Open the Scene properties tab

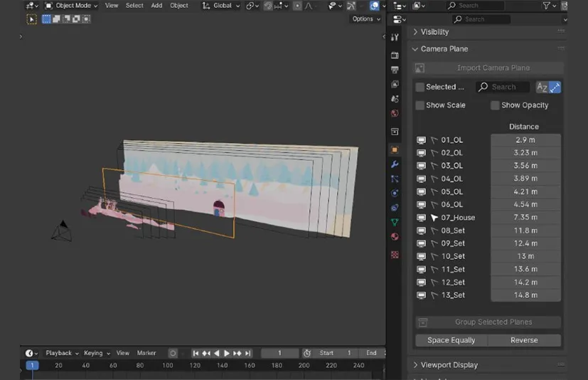395,99
